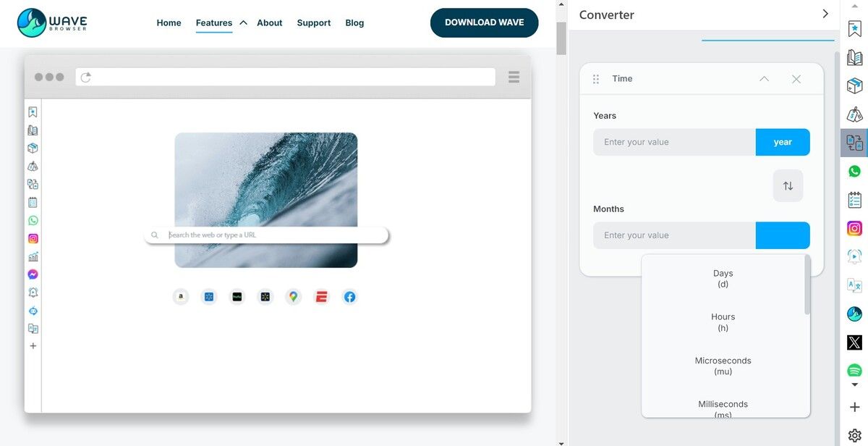The image size is (868, 446).
Task: Go to the Support page link
Action: click(x=313, y=22)
